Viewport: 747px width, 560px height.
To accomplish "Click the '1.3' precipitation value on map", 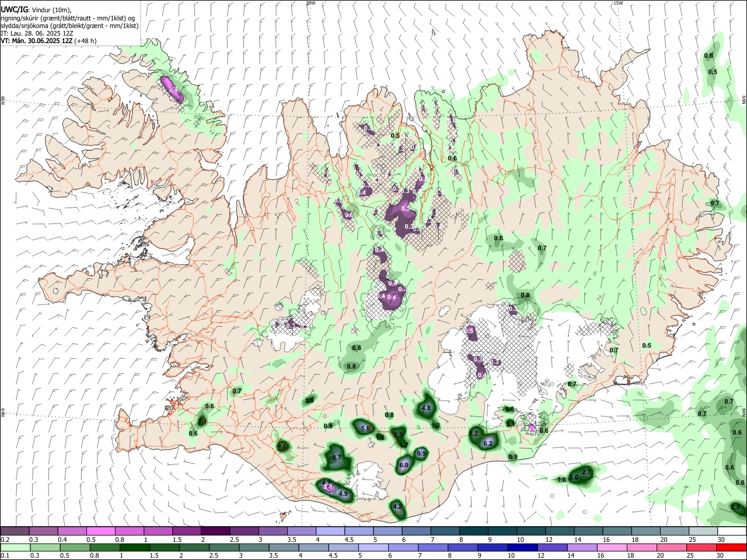I will [436, 425].
